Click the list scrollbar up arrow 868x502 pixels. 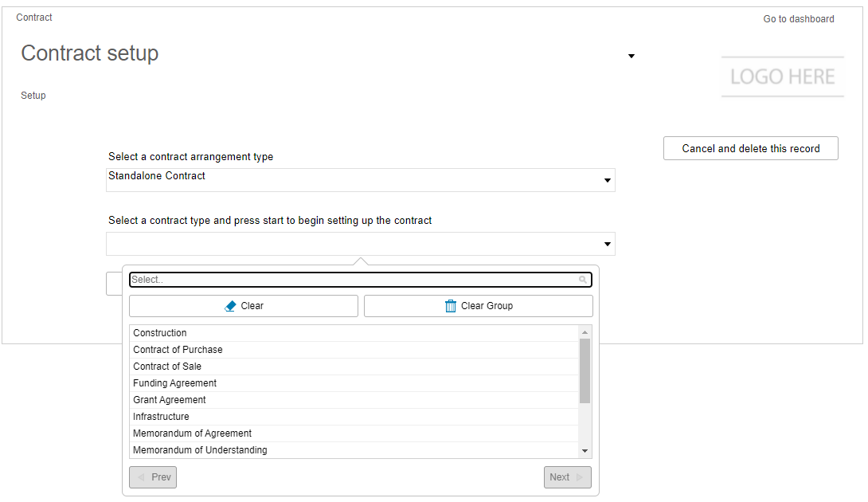[x=585, y=332]
